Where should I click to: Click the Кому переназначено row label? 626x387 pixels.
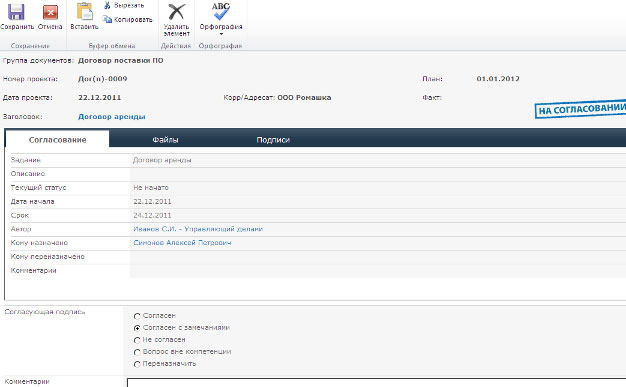[x=48, y=256]
